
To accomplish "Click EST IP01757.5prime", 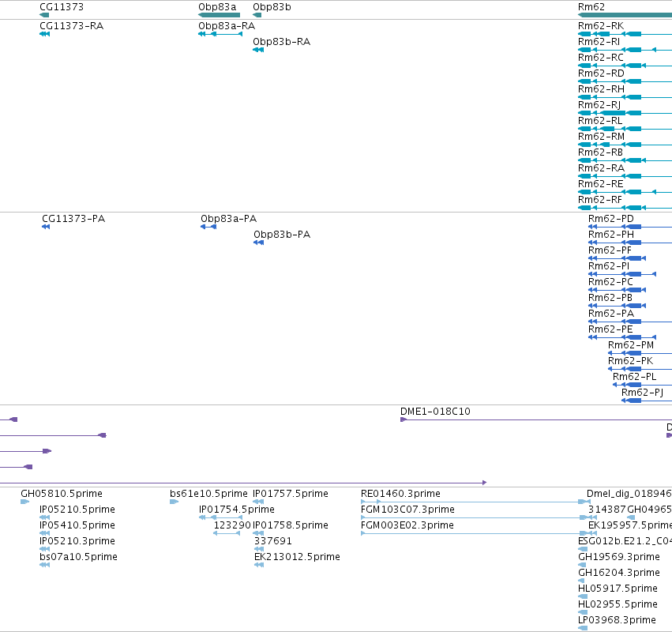I will click(x=290, y=494).
